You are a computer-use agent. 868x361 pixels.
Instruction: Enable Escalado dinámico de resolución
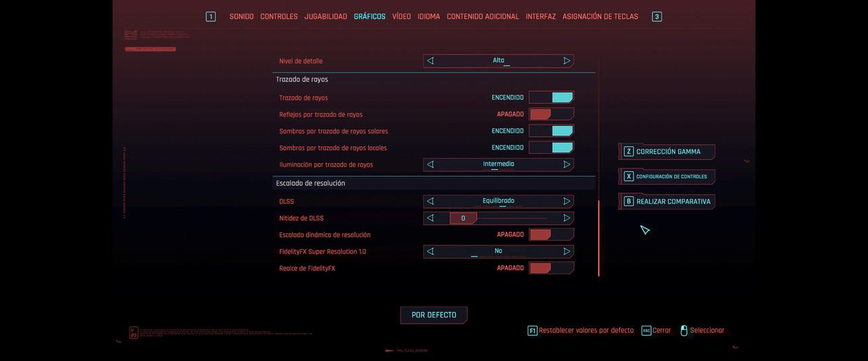click(x=551, y=234)
